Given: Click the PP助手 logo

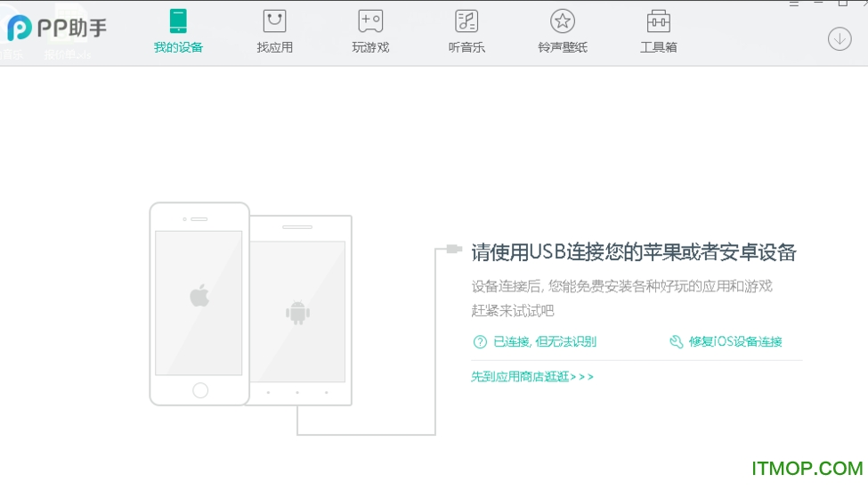Looking at the screenshot, I should click(56, 28).
